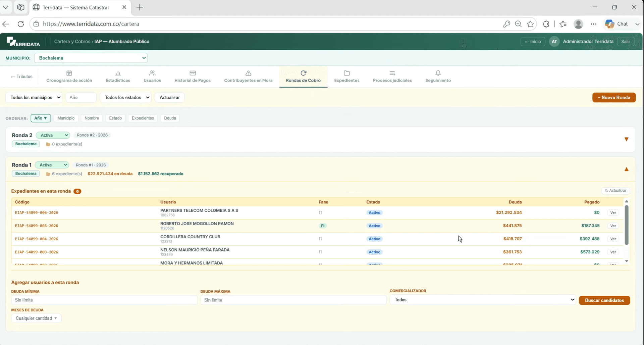Click the expedientes table scrollbar

pyautogui.click(x=626, y=225)
